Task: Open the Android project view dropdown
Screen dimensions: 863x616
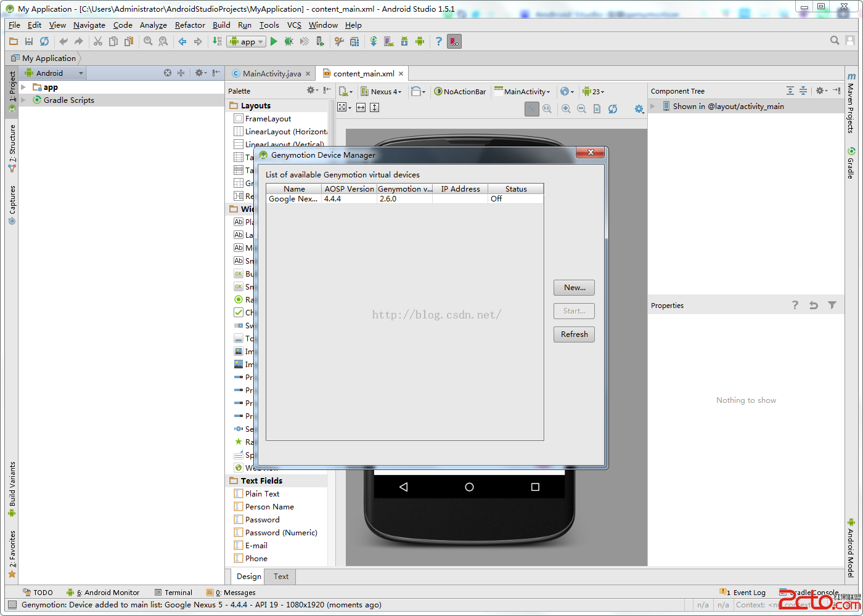Action: pyautogui.click(x=54, y=73)
